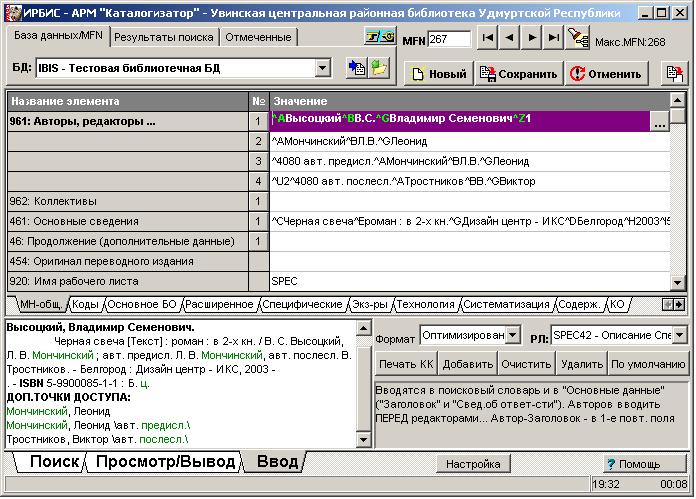Click empty value cell for 962: Коллективы
696x499 pixels.
[x=470, y=202]
